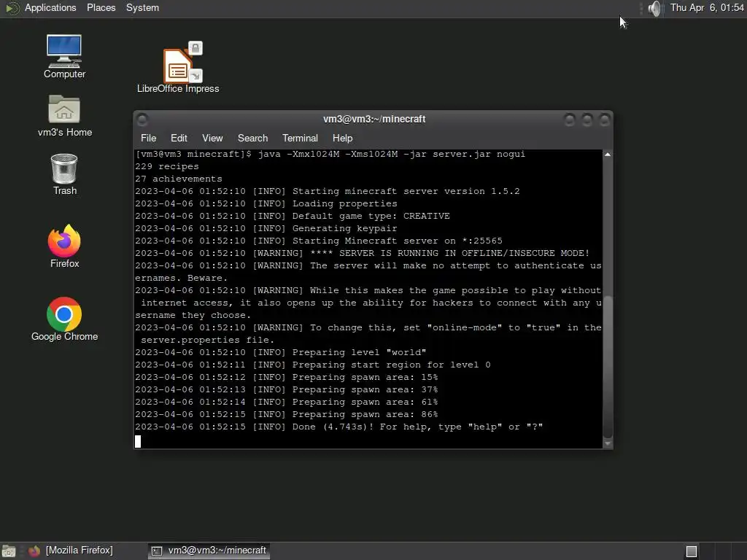
Task: Launch Google Chrome from the desktop
Action: (x=64, y=319)
